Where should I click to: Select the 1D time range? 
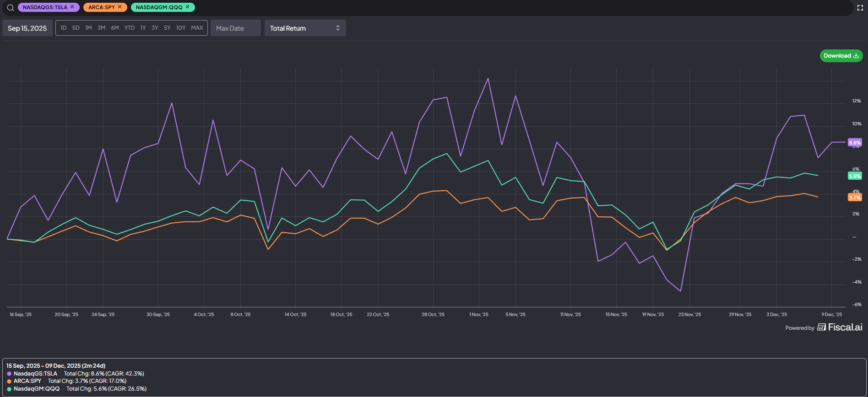click(64, 28)
